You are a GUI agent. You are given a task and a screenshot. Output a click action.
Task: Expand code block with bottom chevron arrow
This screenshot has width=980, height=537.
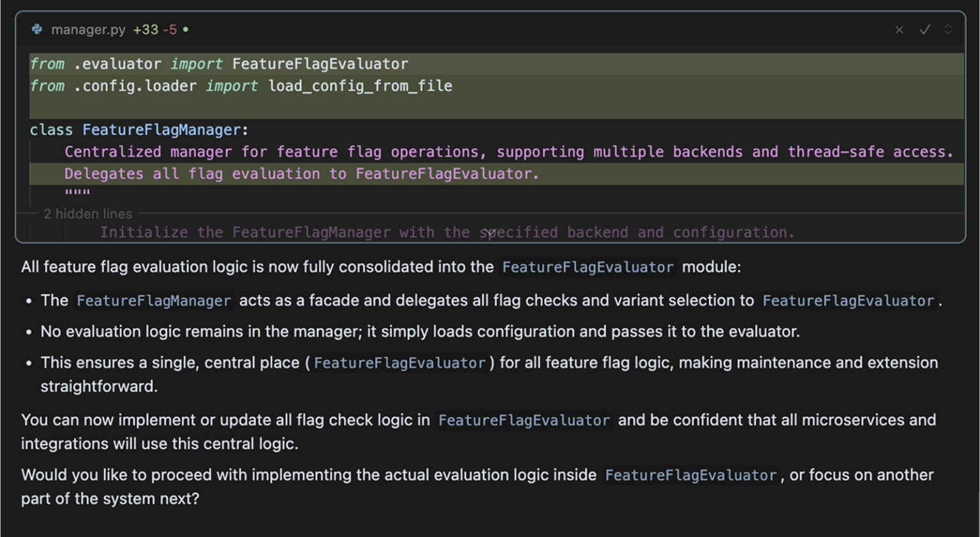coord(490,234)
